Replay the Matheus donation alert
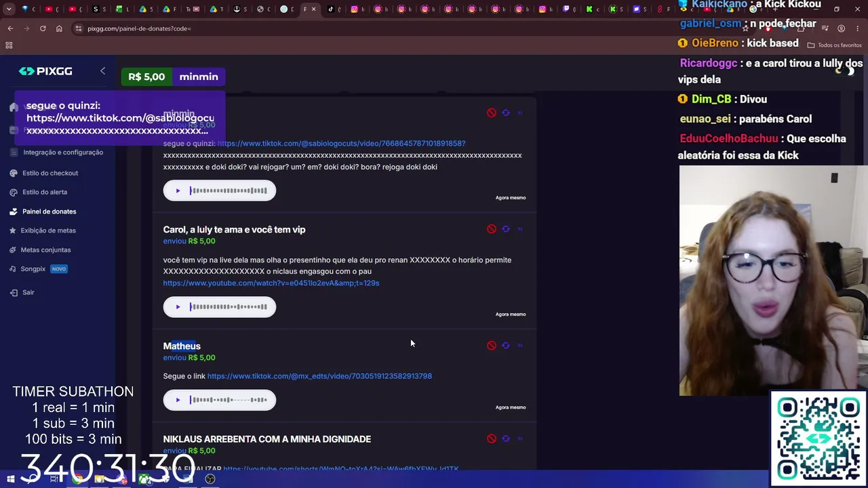Image resolution: width=868 pixels, height=488 pixels. pos(506,346)
